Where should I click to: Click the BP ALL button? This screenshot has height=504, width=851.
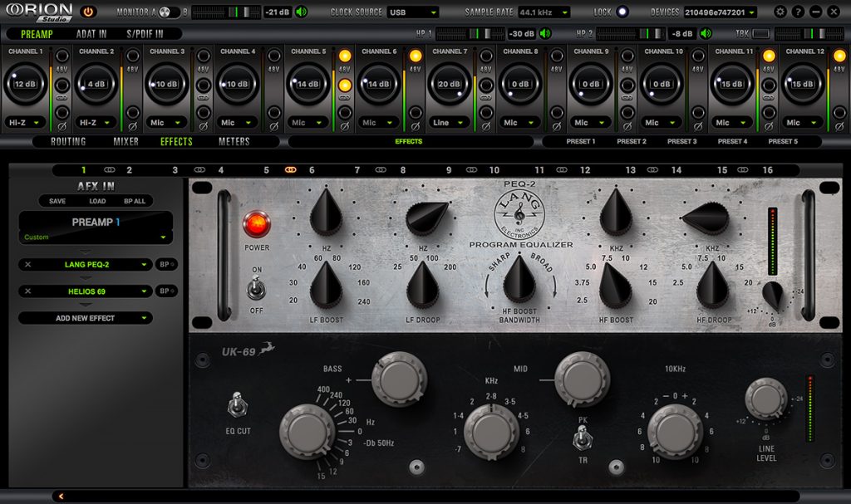[x=135, y=201]
